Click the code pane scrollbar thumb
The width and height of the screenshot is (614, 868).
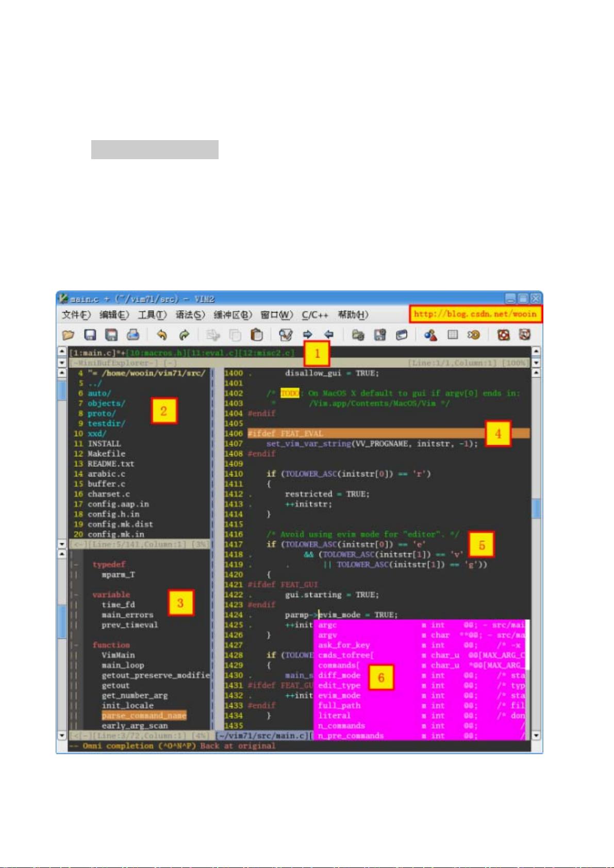pos(536,508)
